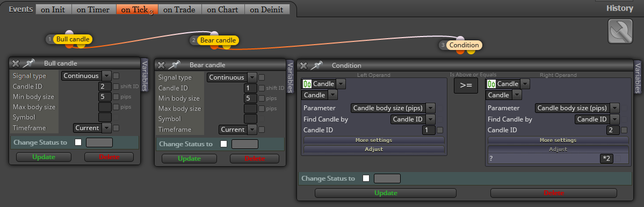The width and height of the screenshot is (644, 207).
Task: Enable Change Status to checkbox in Bull candle
Action: 78,142
